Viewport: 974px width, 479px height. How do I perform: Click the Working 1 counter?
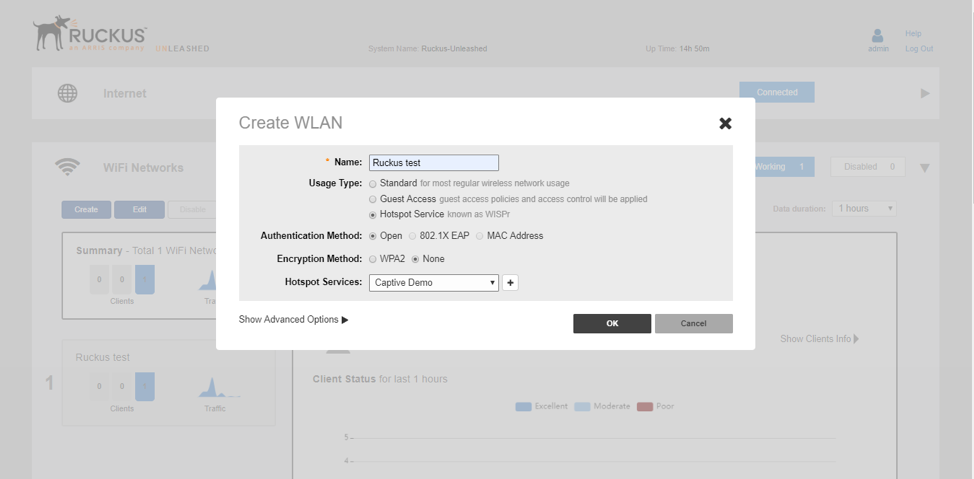point(784,167)
